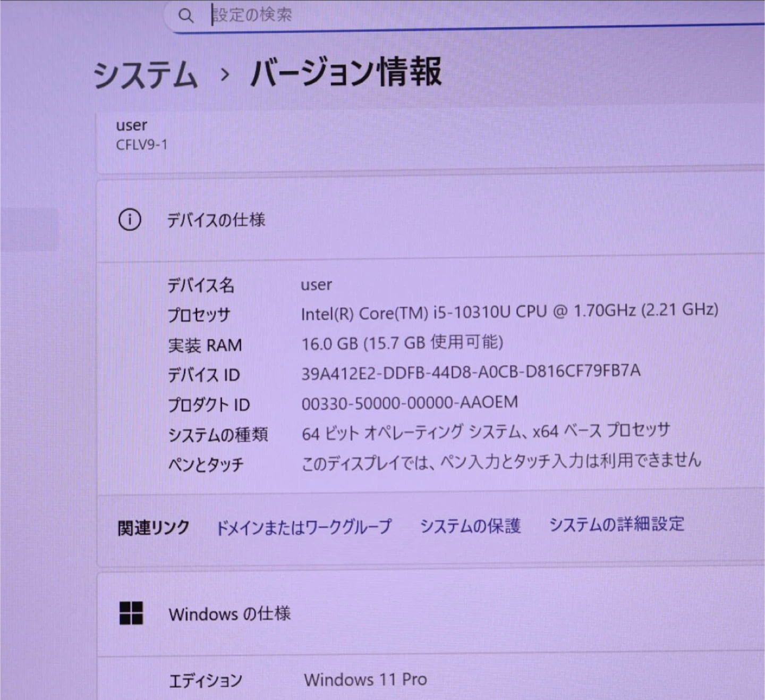Click the Intel Core i5-10310U processor text
765x700 pixels.
509,312
